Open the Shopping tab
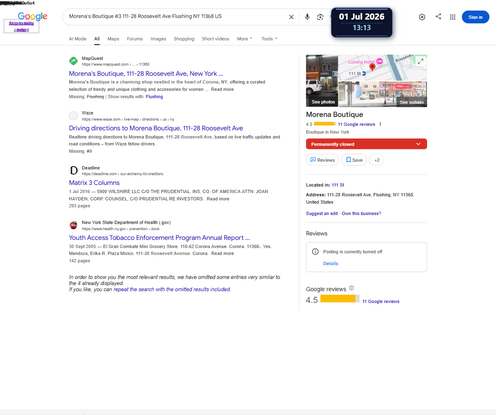The height and width of the screenshot is (415, 500). (x=184, y=39)
